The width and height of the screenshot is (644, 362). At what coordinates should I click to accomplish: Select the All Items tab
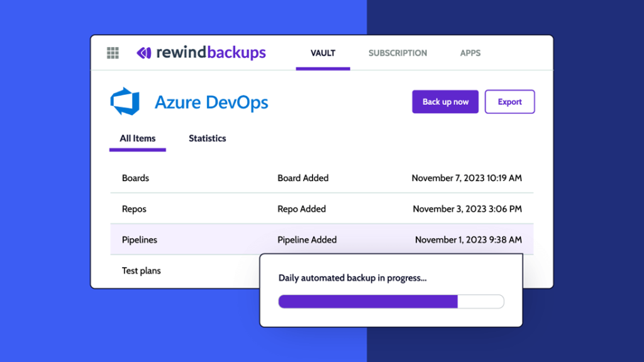click(138, 138)
